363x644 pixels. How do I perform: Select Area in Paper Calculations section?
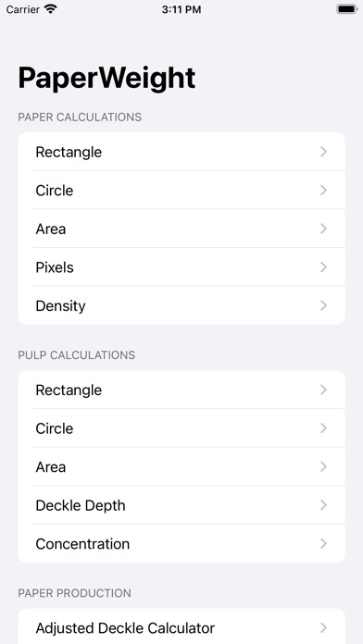[181, 229]
